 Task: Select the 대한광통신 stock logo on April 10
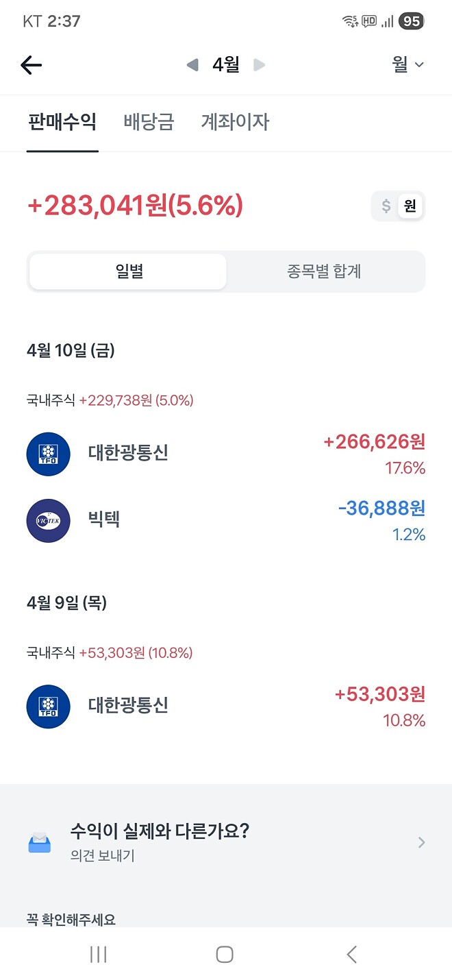(48, 454)
